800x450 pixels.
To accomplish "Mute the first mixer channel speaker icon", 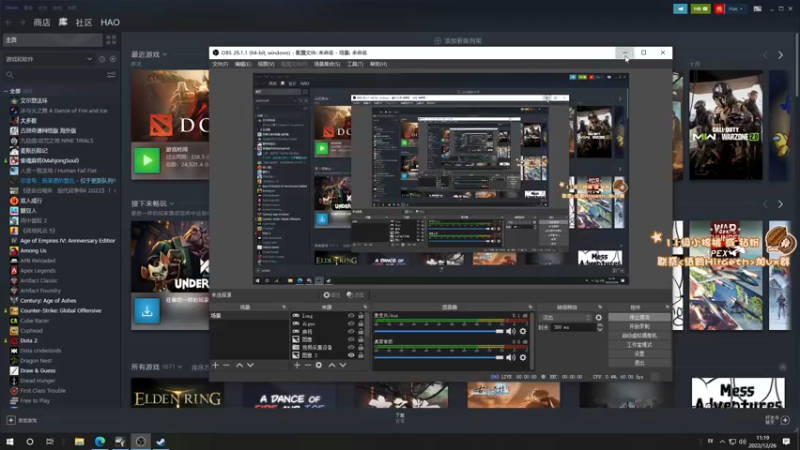I will tap(511, 331).
